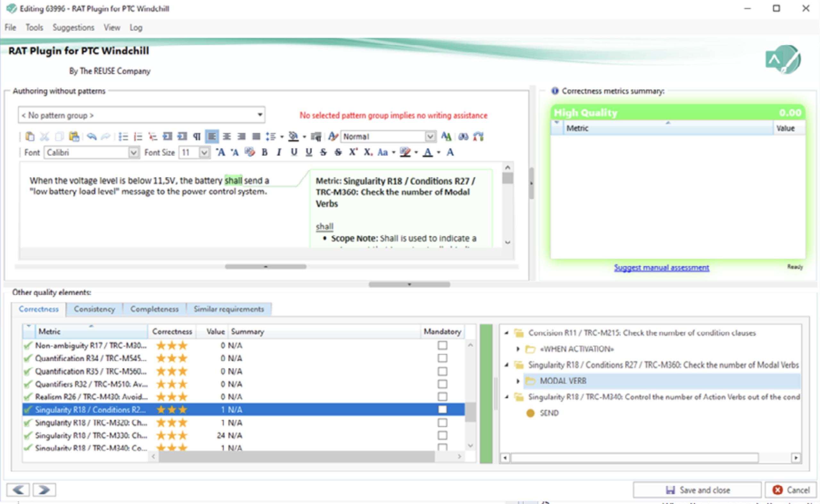Open the No pattern group dropdown
The image size is (820, 504).
coord(142,115)
